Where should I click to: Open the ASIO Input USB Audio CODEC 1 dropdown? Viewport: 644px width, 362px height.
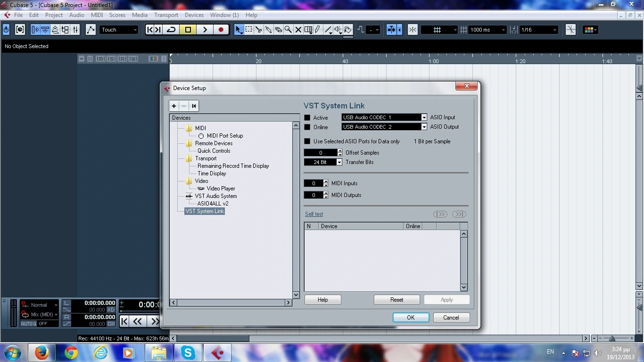tap(384, 117)
